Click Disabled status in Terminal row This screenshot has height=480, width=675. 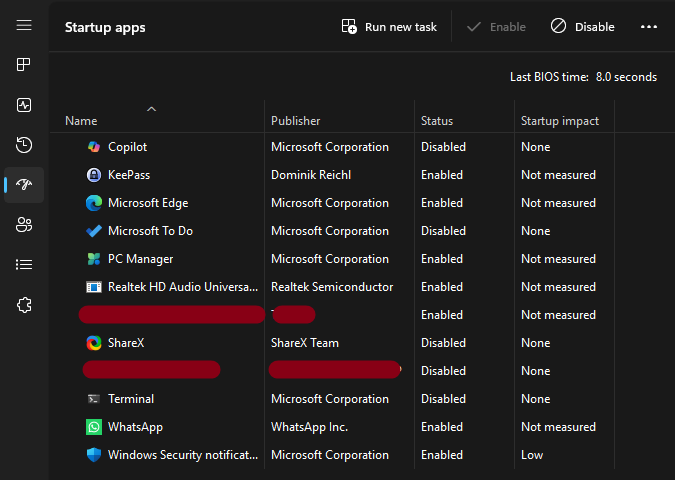pos(443,399)
